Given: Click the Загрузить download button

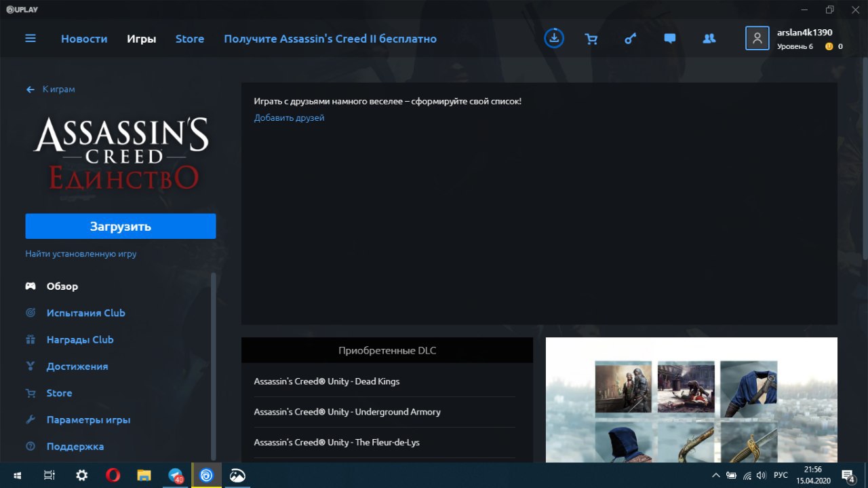Looking at the screenshot, I should 121,226.
